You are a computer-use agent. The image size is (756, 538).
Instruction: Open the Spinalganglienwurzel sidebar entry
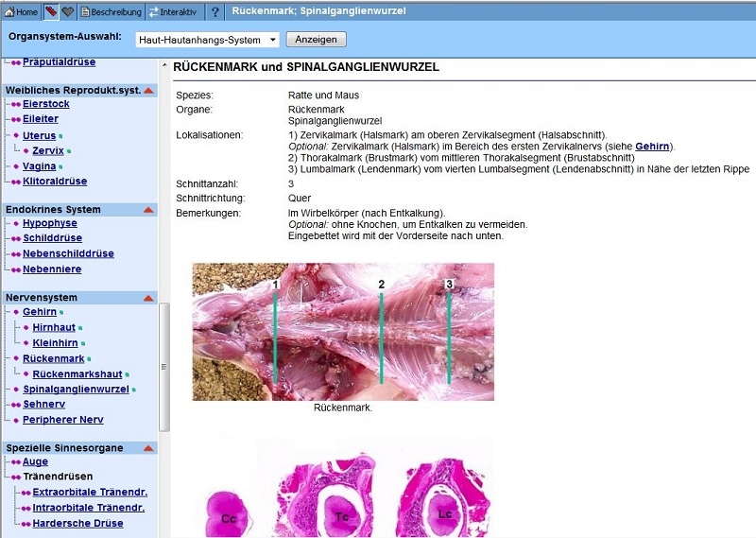coord(76,390)
